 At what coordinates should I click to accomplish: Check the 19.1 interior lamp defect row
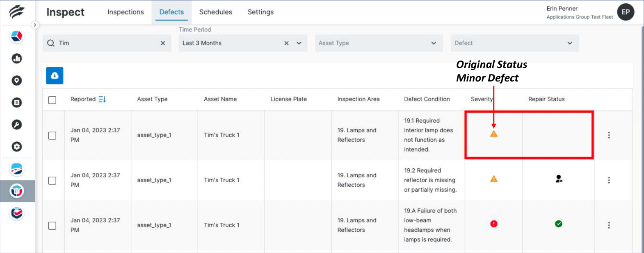tap(52, 136)
